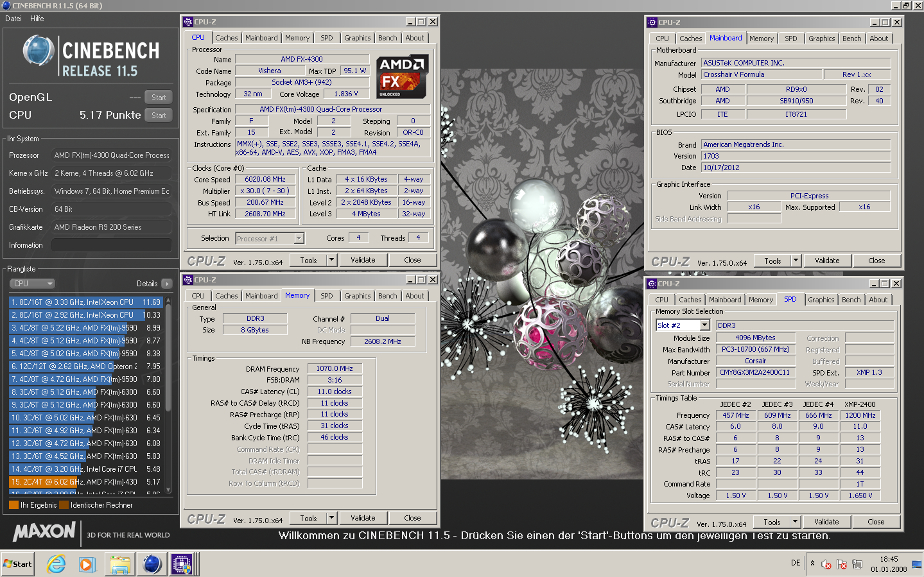
Task: Open About tab in the CPU-Z Mainboard window
Action: (x=879, y=39)
